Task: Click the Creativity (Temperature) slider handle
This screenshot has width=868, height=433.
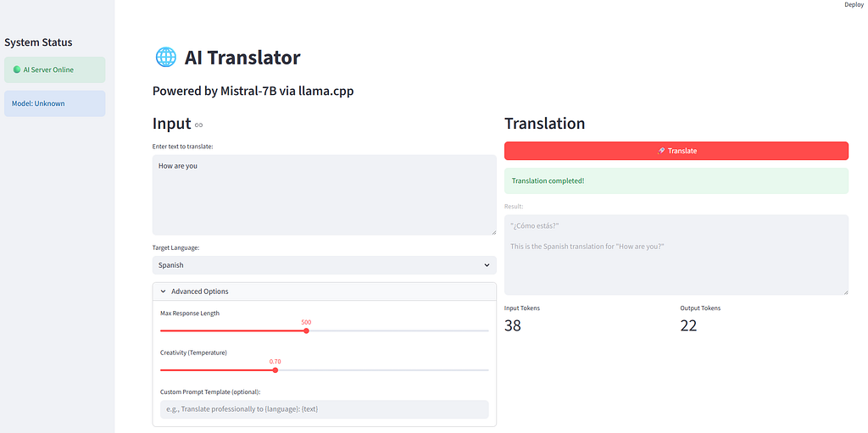Action: pos(275,370)
